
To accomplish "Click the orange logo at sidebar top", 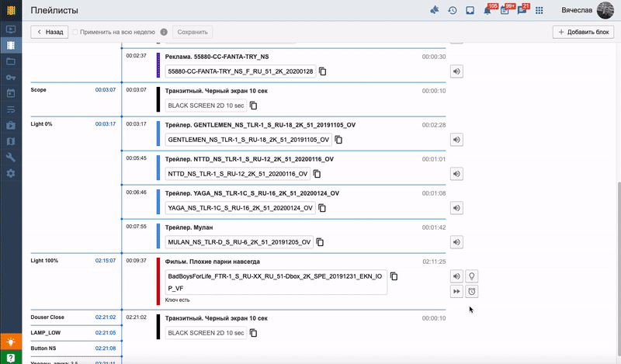I will pyautogui.click(x=11, y=10).
